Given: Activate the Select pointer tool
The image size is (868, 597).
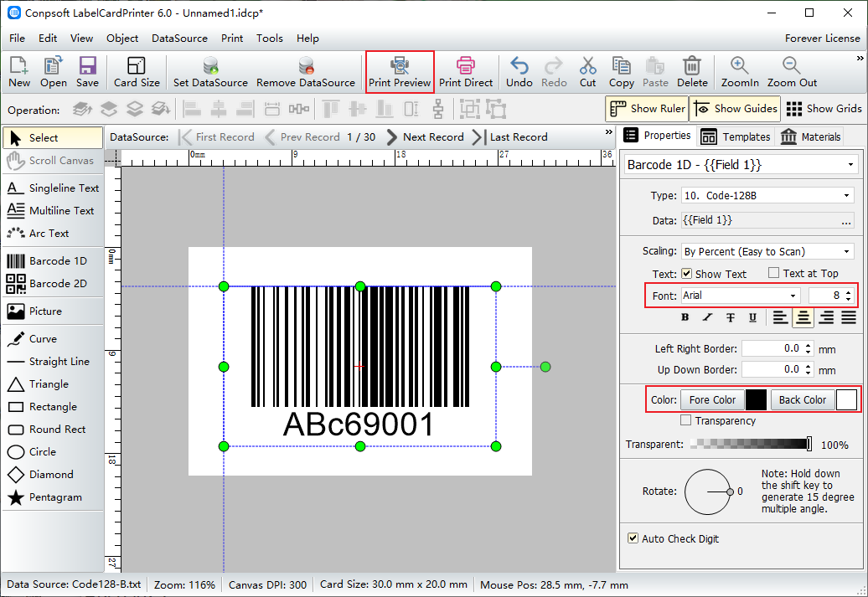Looking at the screenshot, I should [x=53, y=138].
